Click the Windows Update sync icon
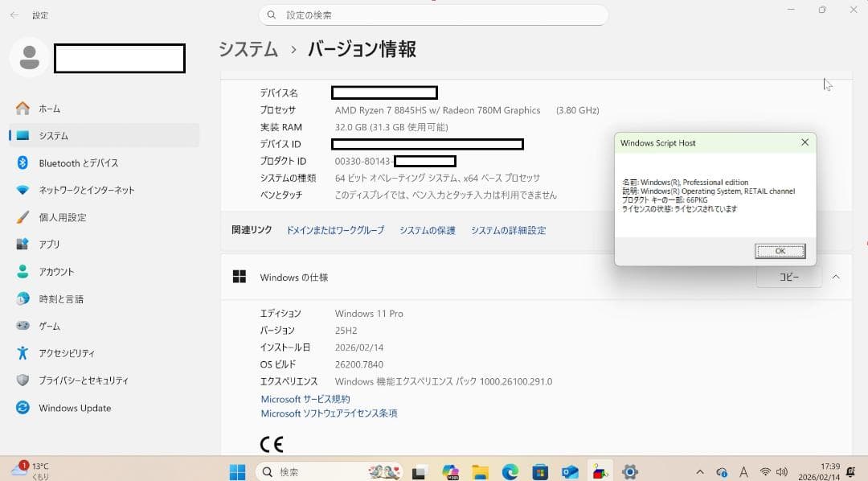 [x=23, y=408]
